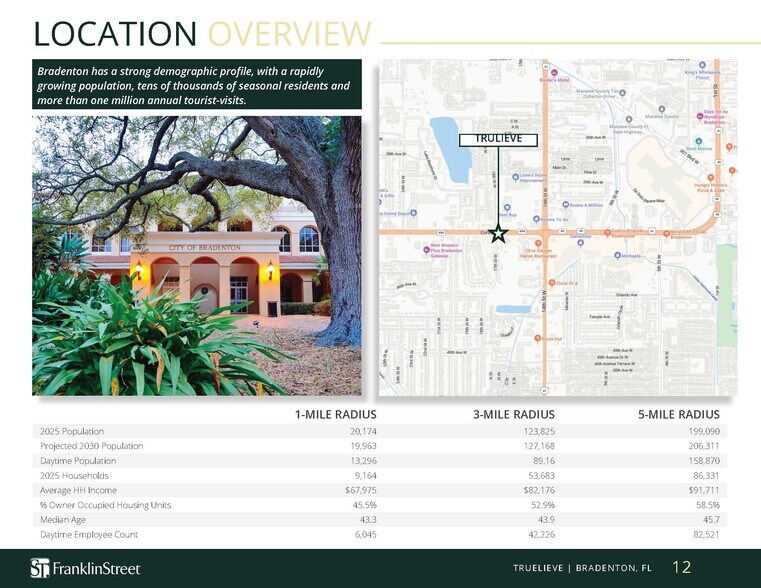Click the 42,226 employee count value
This screenshot has width=761, height=588.
[541, 534]
